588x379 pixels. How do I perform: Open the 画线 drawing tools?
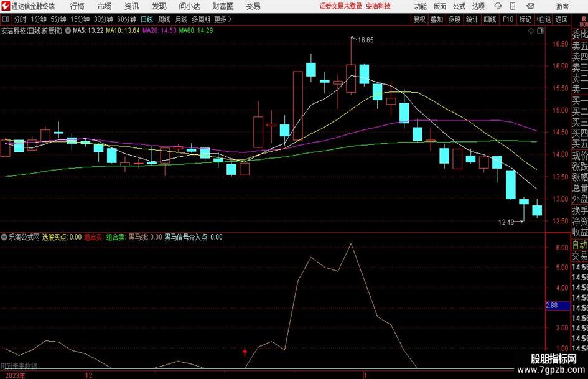490,19
